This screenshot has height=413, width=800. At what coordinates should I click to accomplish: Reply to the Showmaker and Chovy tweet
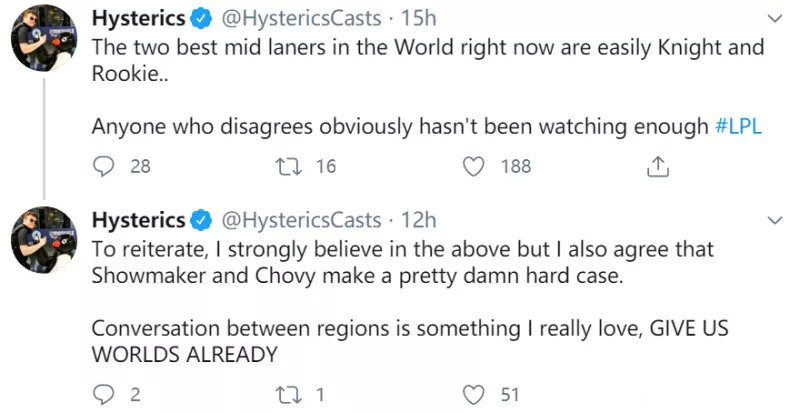[x=104, y=395]
